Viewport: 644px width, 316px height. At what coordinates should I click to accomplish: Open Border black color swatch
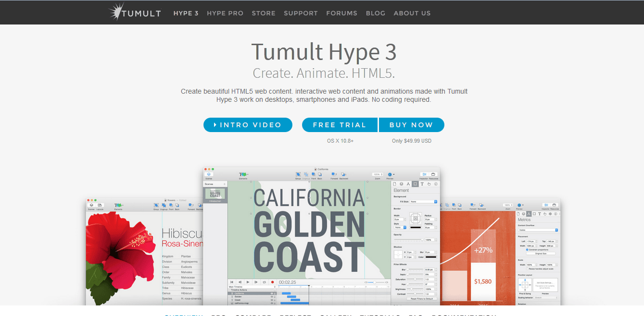[416, 227]
